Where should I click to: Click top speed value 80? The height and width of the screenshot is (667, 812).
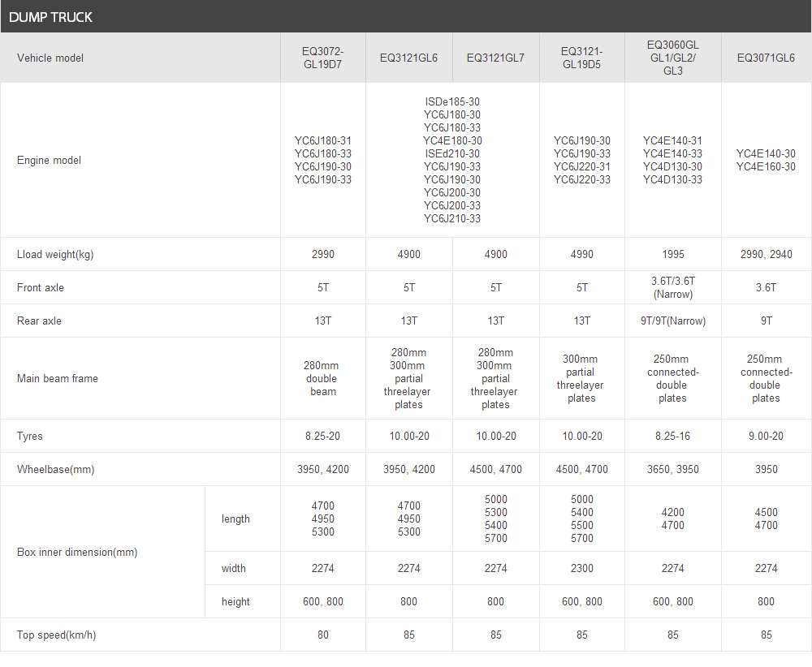pos(322,635)
